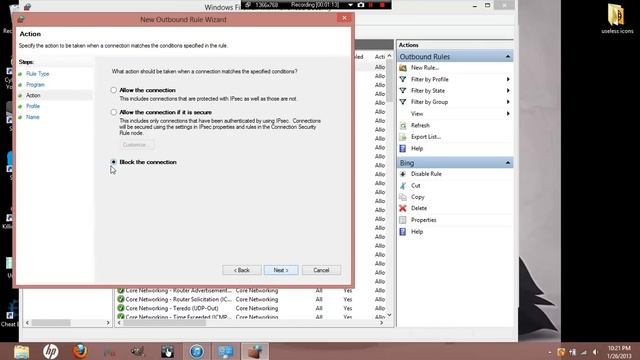
Task: Select the Allow the connection radio button
Action: tap(113, 90)
